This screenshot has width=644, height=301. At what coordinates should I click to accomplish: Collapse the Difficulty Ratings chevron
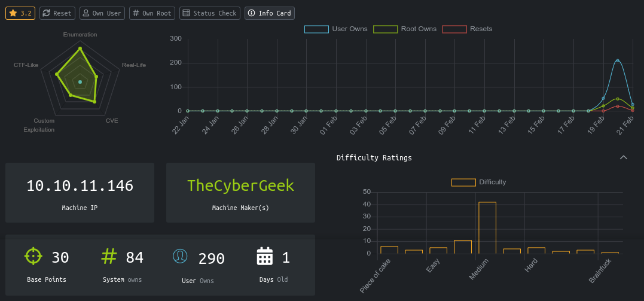[x=624, y=157]
